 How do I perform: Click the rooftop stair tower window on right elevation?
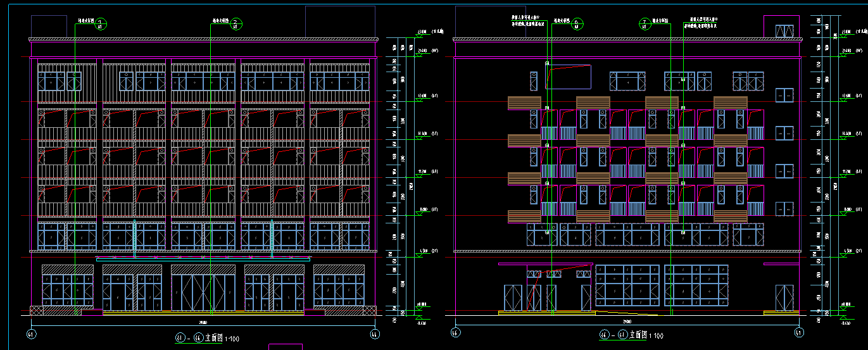tap(784, 31)
